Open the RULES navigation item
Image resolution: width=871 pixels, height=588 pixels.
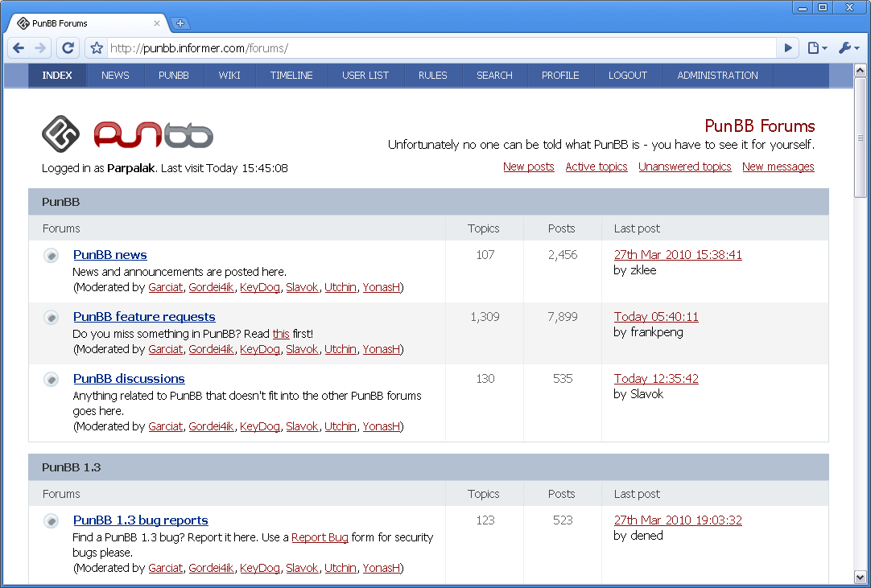click(433, 76)
